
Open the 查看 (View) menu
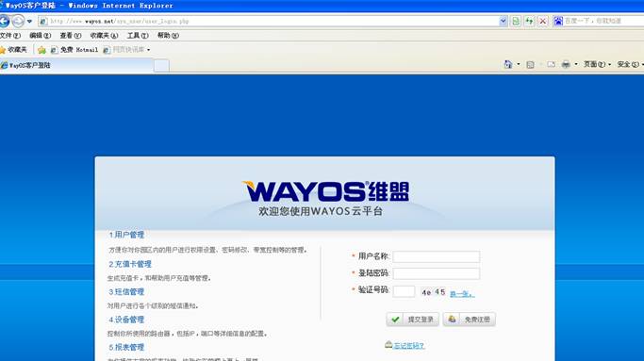[71, 36]
